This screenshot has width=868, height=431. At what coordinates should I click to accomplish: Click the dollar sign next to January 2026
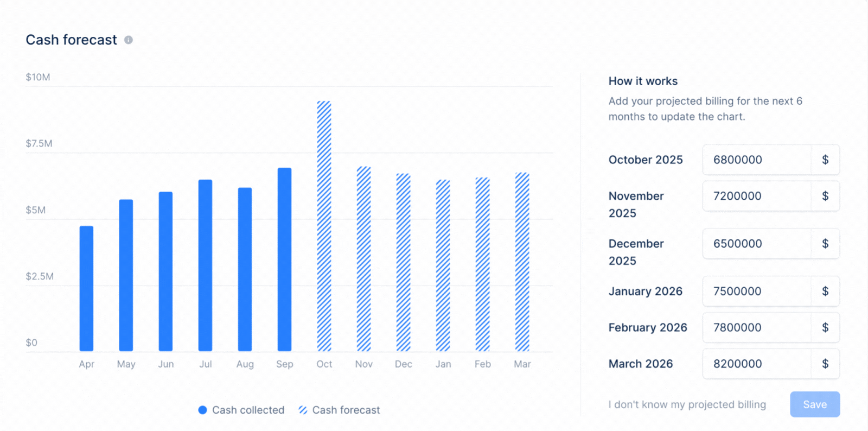(x=825, y=291)
